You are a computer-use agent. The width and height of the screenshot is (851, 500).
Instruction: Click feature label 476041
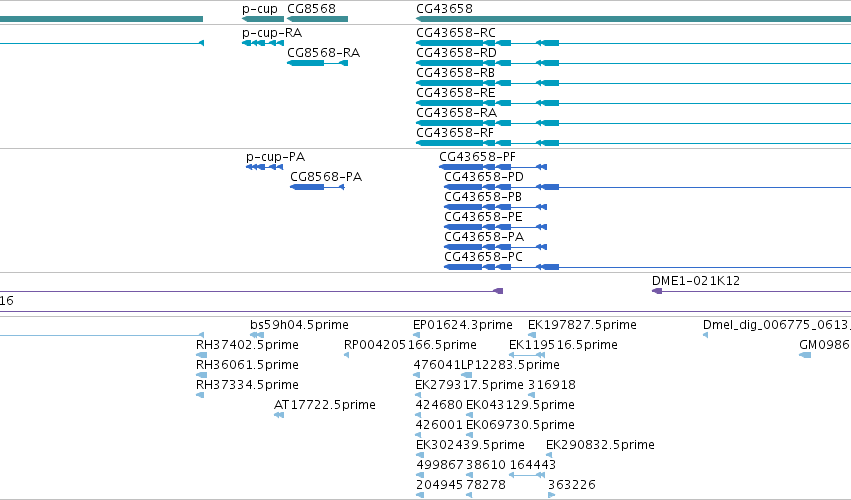[x=437, y=365]
